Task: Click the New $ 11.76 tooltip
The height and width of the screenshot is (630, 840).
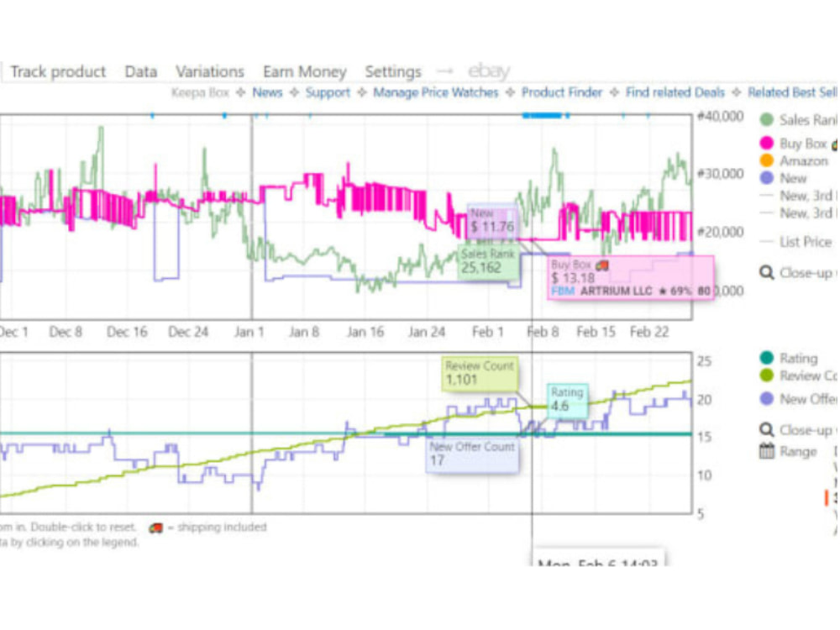Action: click(x=492, y=221)
